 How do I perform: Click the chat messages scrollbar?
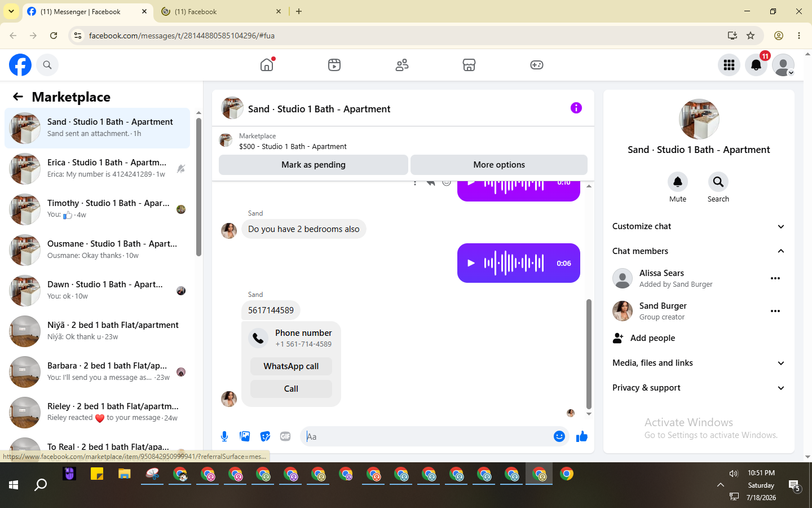coord(589,354)
